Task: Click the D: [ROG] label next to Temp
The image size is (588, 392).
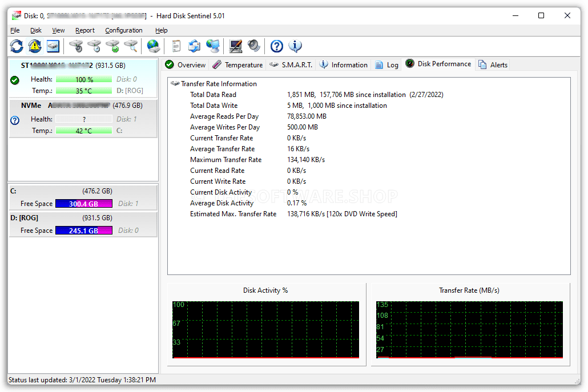Action: (130, 91)
